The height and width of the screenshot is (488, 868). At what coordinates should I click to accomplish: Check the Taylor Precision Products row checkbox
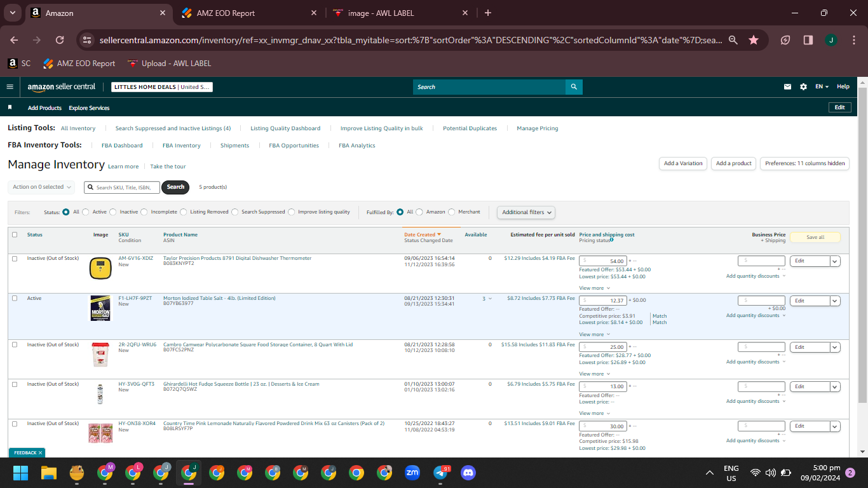click(15, 259)
